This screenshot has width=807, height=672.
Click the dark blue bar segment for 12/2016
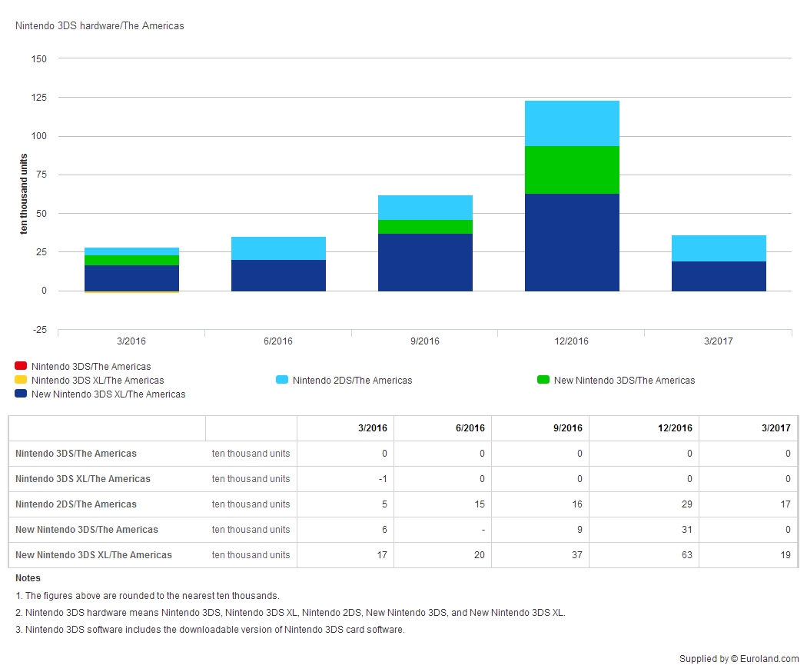click(x=572, y=242)
